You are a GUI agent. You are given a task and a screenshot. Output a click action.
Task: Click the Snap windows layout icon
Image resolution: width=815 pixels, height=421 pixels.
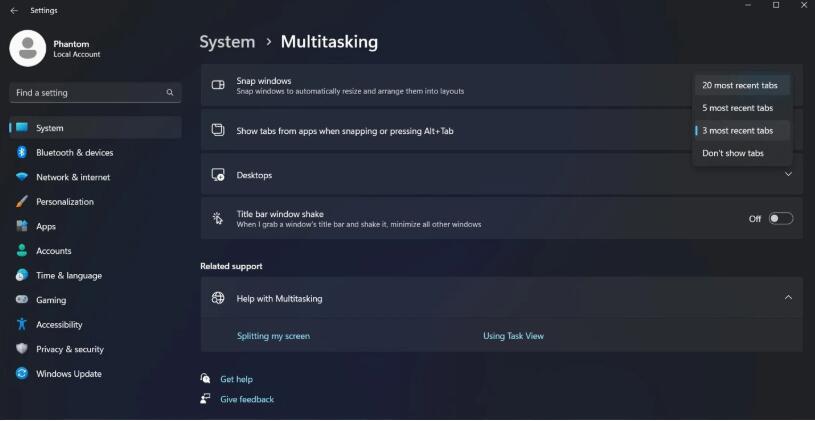pyautogui.click(x=218, y=85)
